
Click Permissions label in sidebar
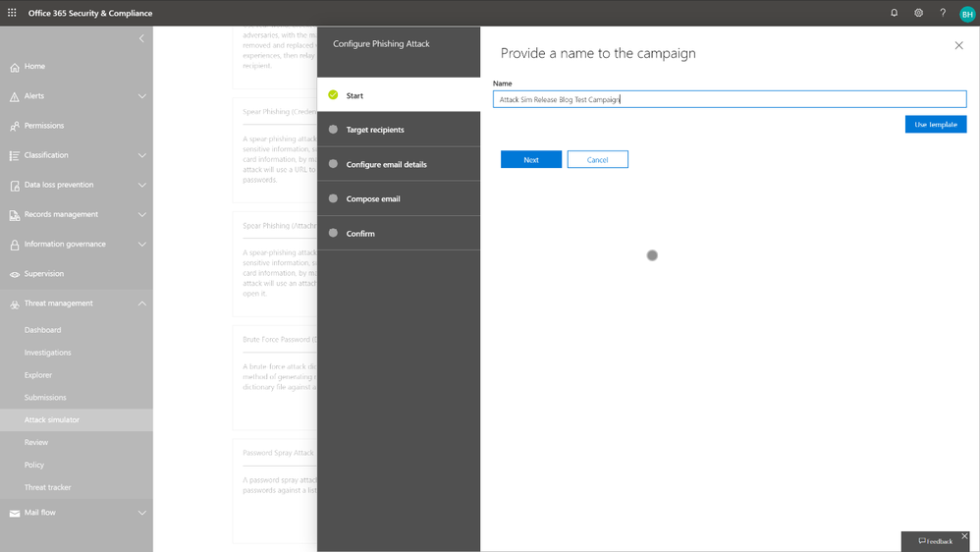click(44, 126)
